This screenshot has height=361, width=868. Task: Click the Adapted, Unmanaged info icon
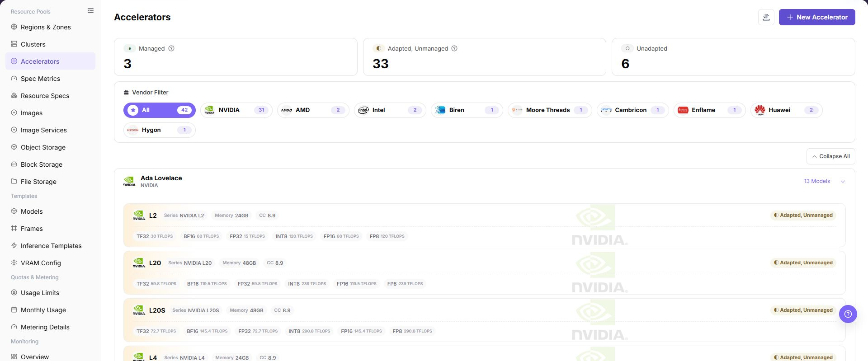tap(454, 48)
